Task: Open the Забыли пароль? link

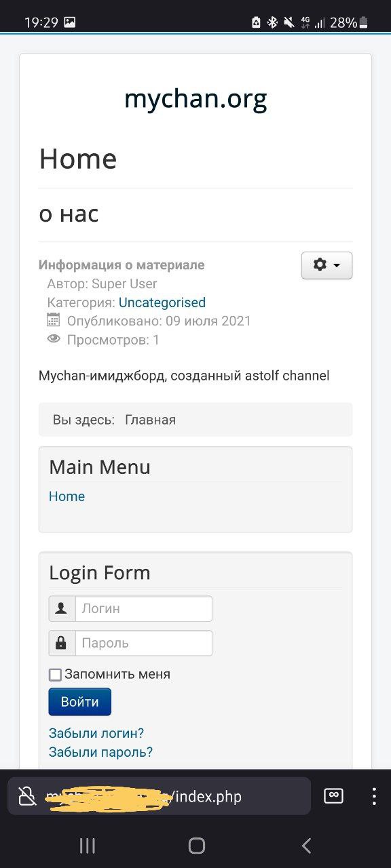Action: click(x=100, y=752)
